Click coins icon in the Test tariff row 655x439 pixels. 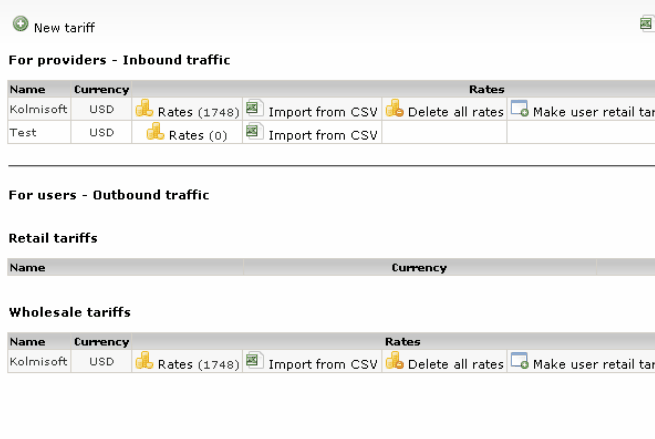coord(155,132)
